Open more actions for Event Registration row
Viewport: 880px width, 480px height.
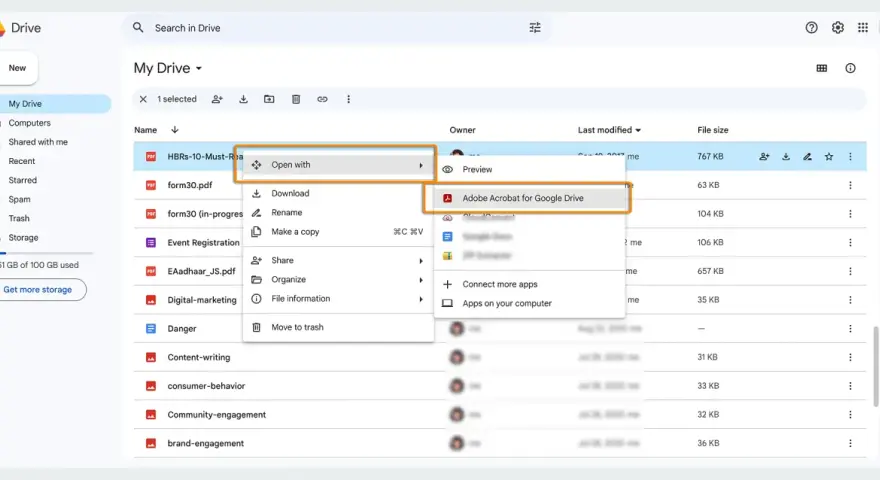850,243
